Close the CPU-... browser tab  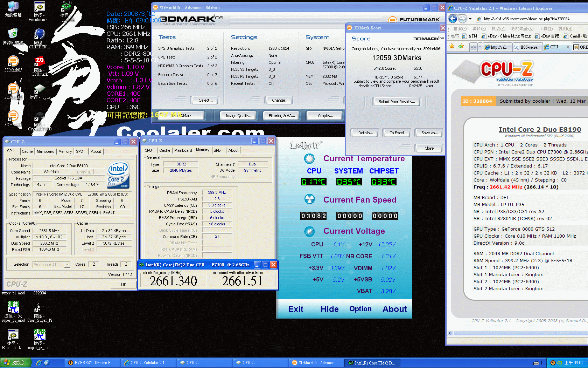568,47
